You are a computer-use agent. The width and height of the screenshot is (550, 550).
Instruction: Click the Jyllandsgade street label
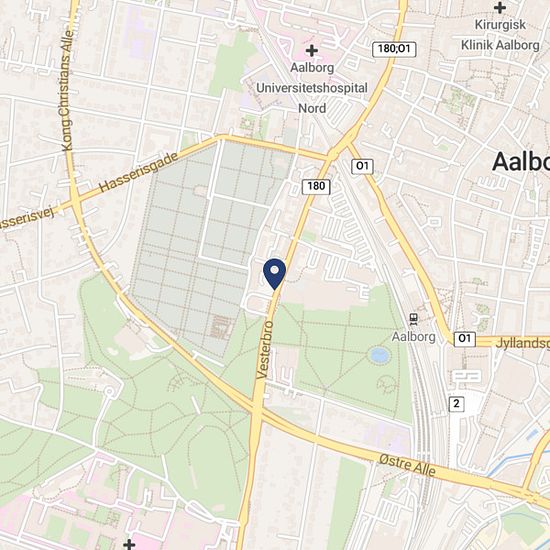click(x=523, y=343)
